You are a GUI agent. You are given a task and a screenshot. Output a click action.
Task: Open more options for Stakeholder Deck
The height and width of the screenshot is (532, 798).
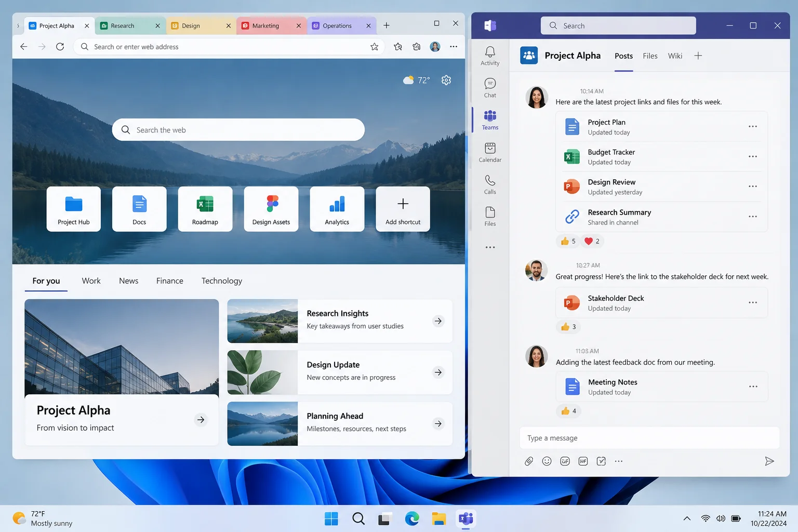[753, 302]
